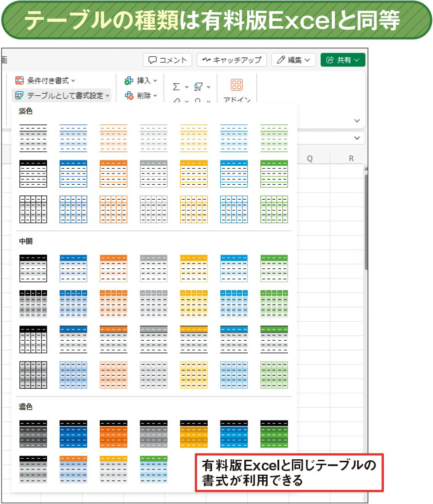Screen dimensions: 433x504
Task: Click the キャッチアップ catch-up button
Action: [232, 60]
